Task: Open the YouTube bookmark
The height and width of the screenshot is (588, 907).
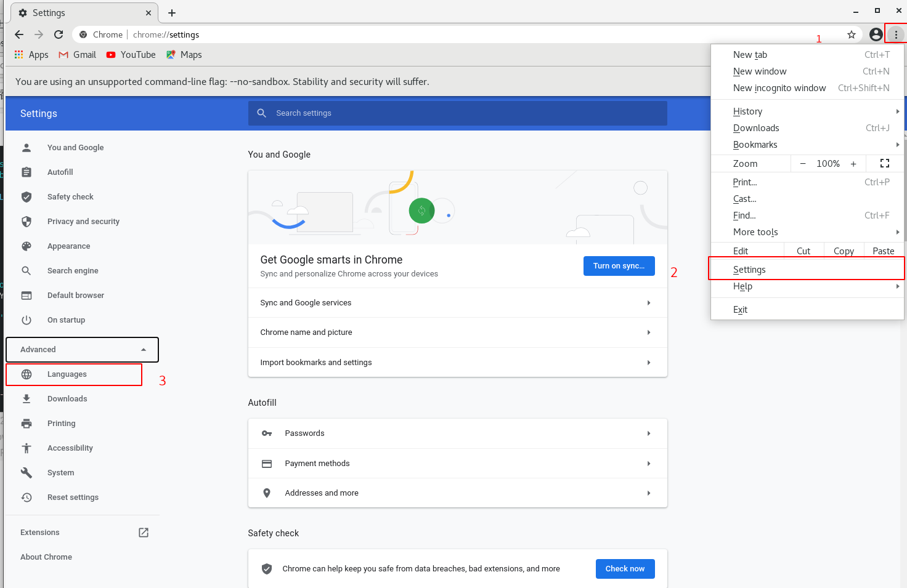Action: tap(131, 55)
